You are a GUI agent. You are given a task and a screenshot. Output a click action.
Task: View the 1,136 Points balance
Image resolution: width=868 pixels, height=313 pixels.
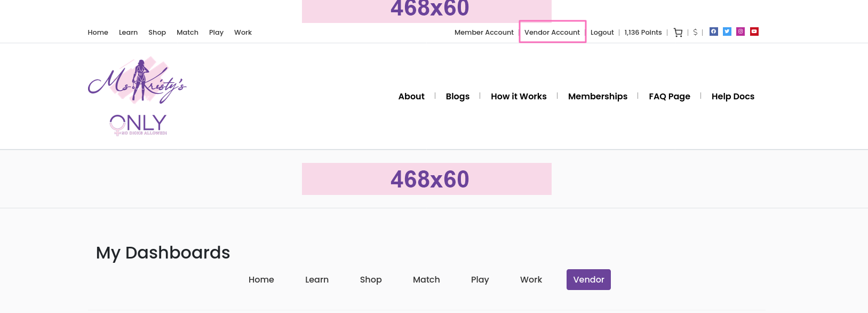click(643, 33)
